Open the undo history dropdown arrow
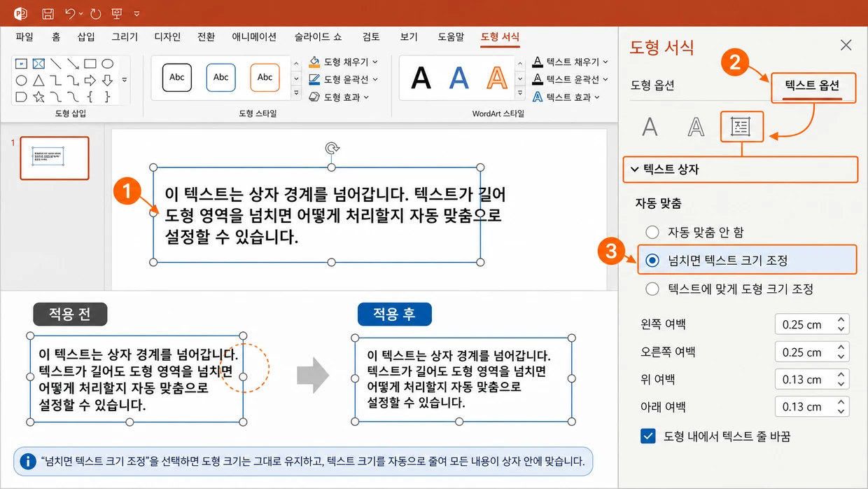Viewport: 868px width, 489px height. (x=81, y=14)
